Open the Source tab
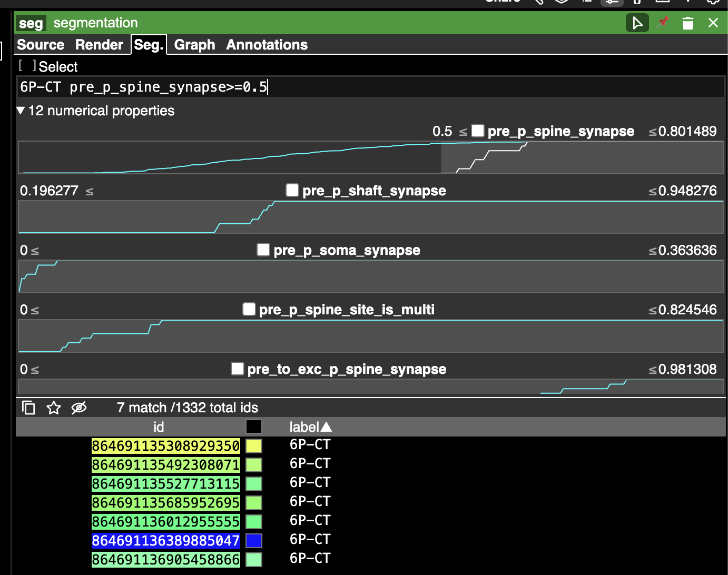The image size is (728, 575). pyautogui.click(x=41, y=45)
